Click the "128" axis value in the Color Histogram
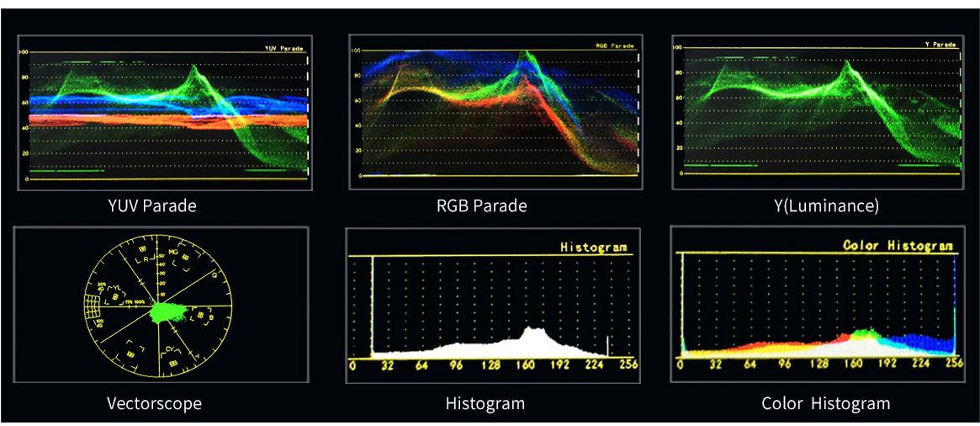Screen dimensions: 980x426 (818, 364)
